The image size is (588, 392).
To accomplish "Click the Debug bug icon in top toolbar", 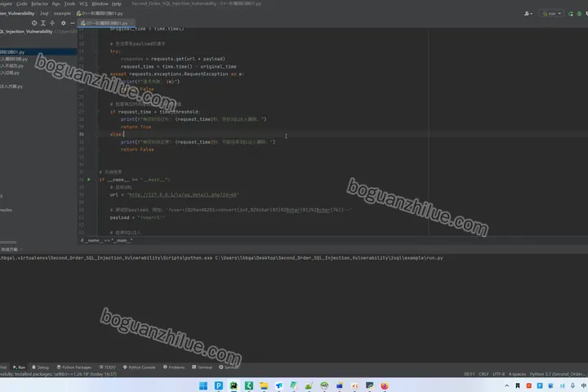I will 579,14.
